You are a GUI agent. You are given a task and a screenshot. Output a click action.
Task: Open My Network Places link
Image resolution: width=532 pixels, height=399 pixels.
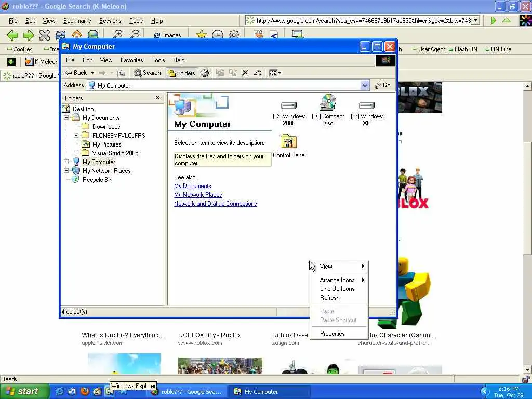[198, 195]
